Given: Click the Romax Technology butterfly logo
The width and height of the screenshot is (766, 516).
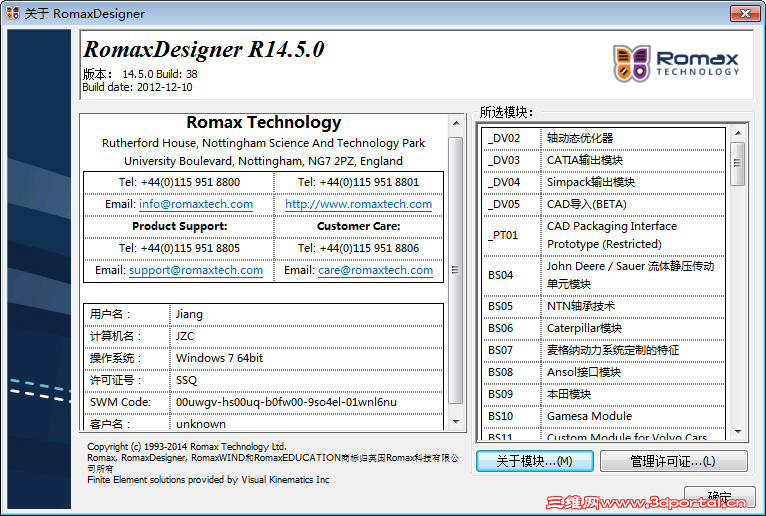Looking at the screenshot, I should click(632, 64).
